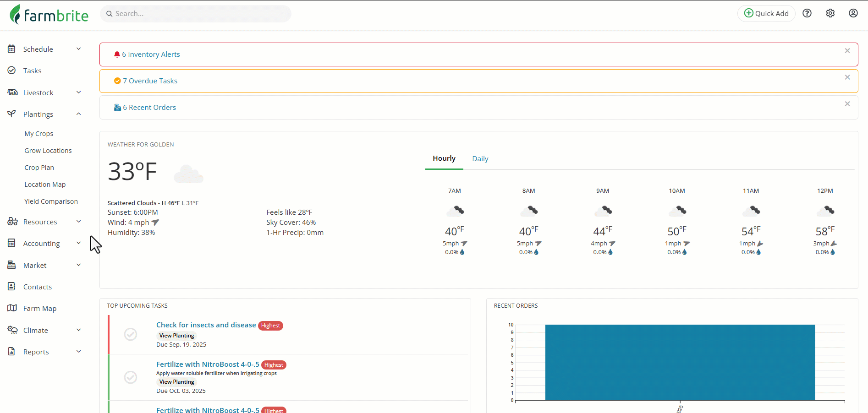Click the Contacts address book icon

12,286
